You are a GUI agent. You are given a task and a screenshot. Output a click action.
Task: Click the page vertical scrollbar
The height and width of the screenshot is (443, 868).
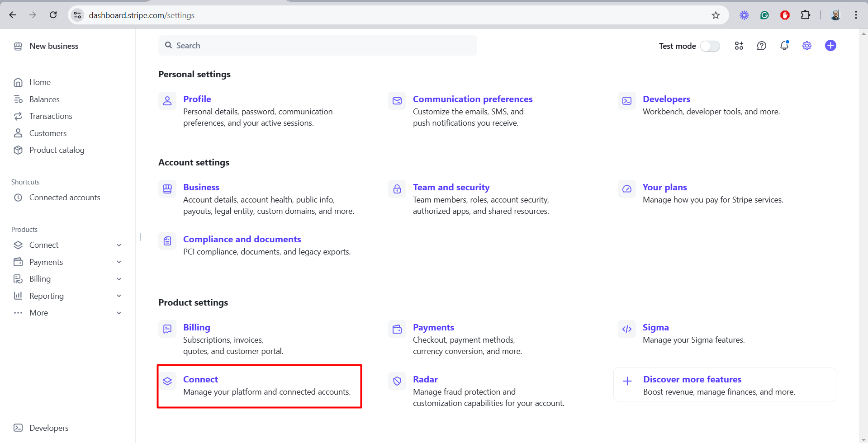863,235
